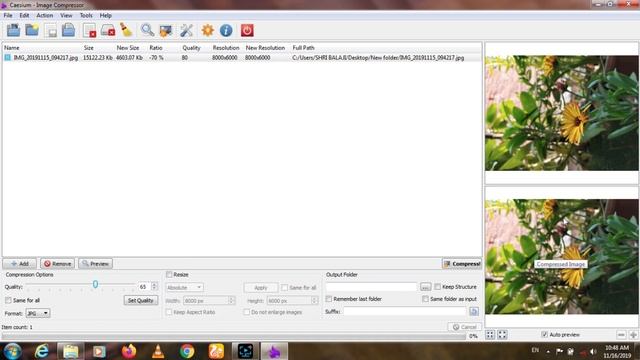Open Internet Explorer from taskbar
Image resolution: width=640 pixels, height=360 pixels.
point(42,351)
